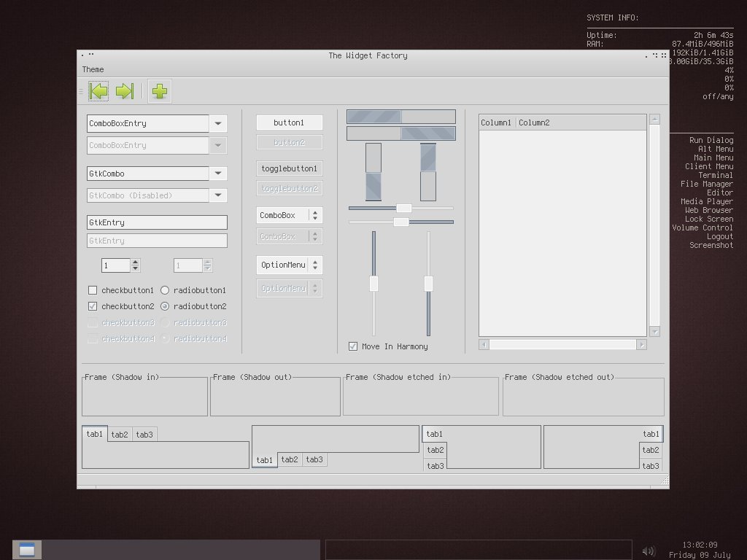The height and width of the screenshot is (560, 747).
Task: Switch to tab2 in bottom-tabbed notebook
Action: point(290,459)
